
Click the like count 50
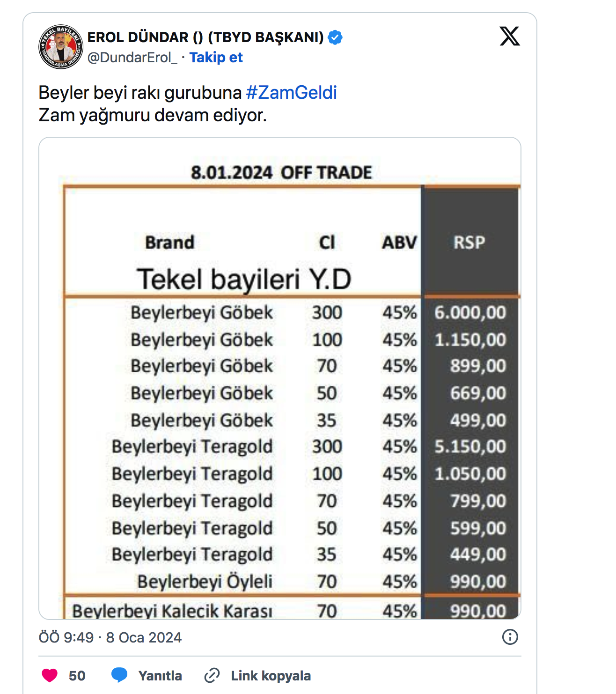tap(77, 676)
